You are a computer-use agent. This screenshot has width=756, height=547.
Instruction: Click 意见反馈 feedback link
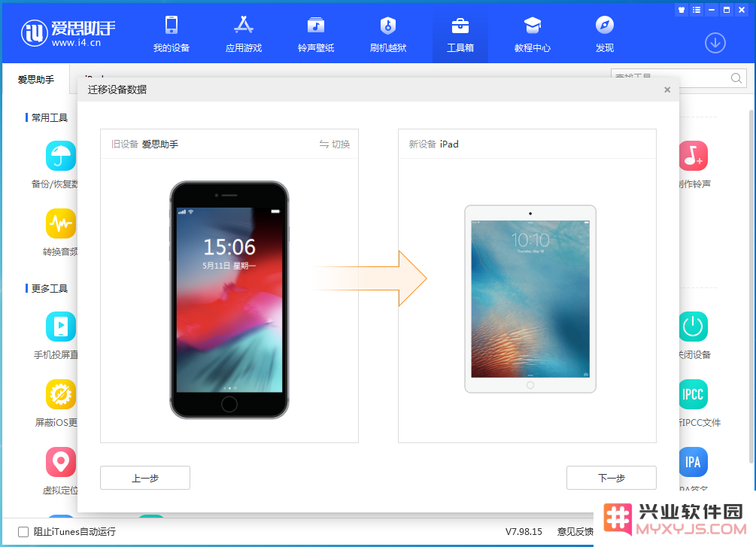coord(575,531)
